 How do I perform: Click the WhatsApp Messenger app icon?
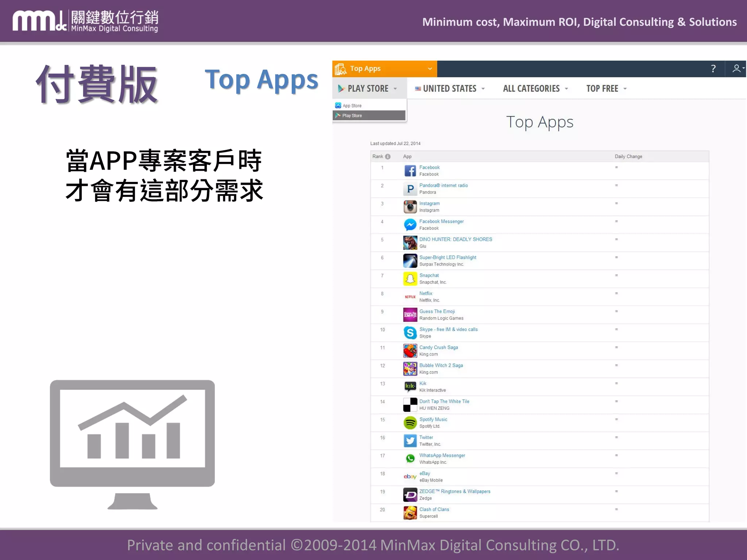point(410,459)
